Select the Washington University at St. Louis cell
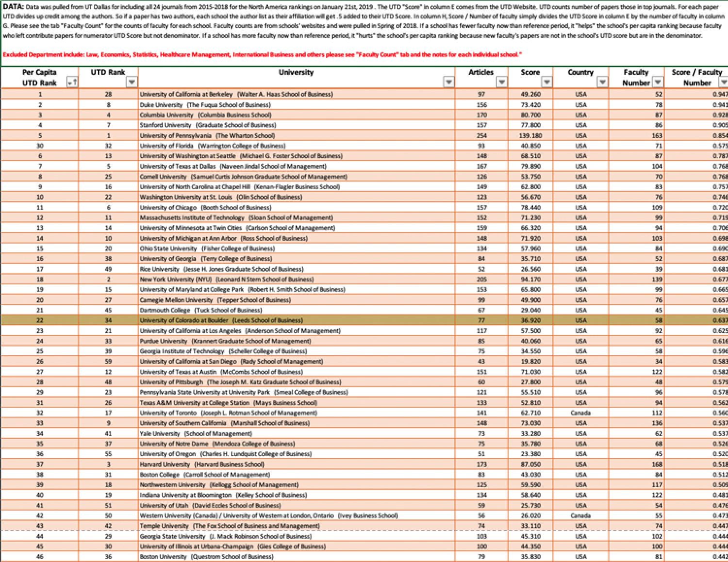728x562 pixels. click(x=297, y=197)
